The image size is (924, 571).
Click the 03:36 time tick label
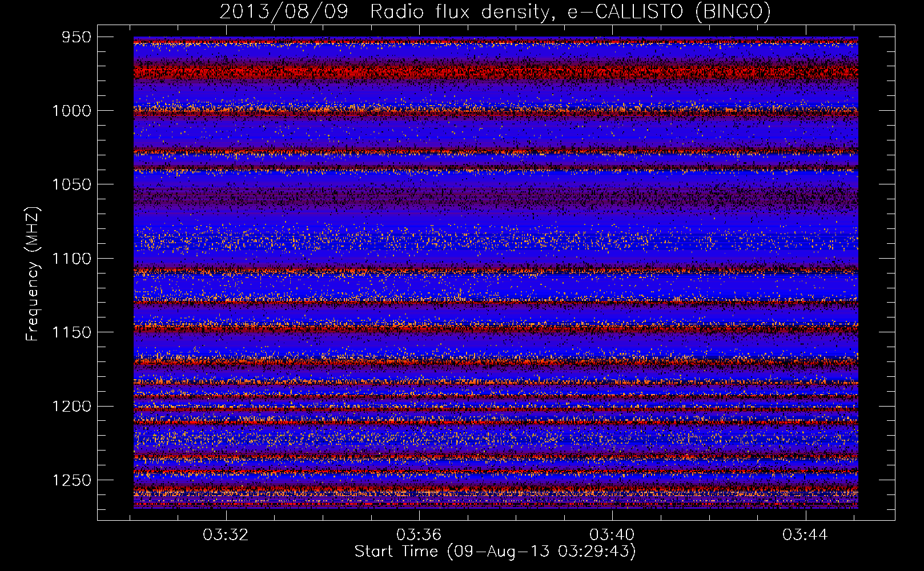[x=419, y=535]
